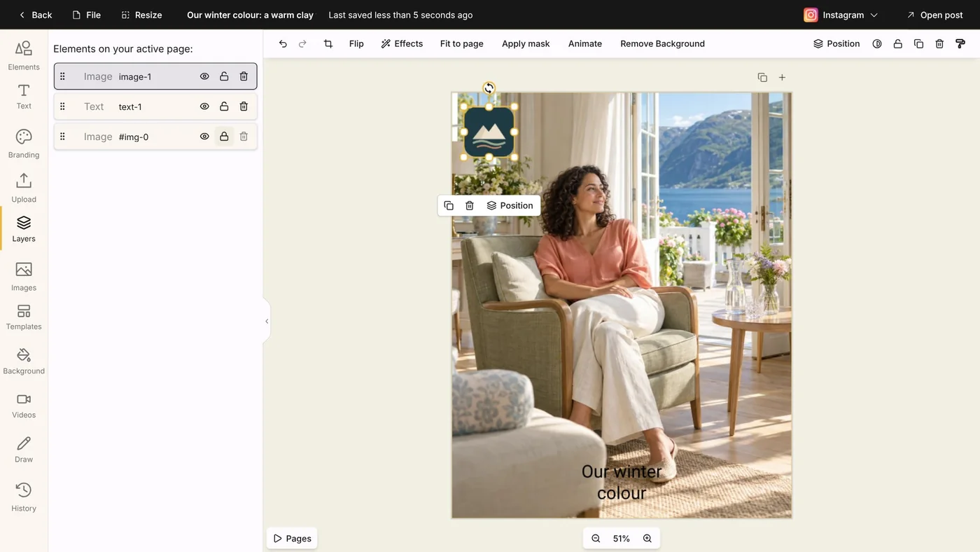Click Flip in the toolbar
This screenshot has height=552, width=980.
pos(356,43)
